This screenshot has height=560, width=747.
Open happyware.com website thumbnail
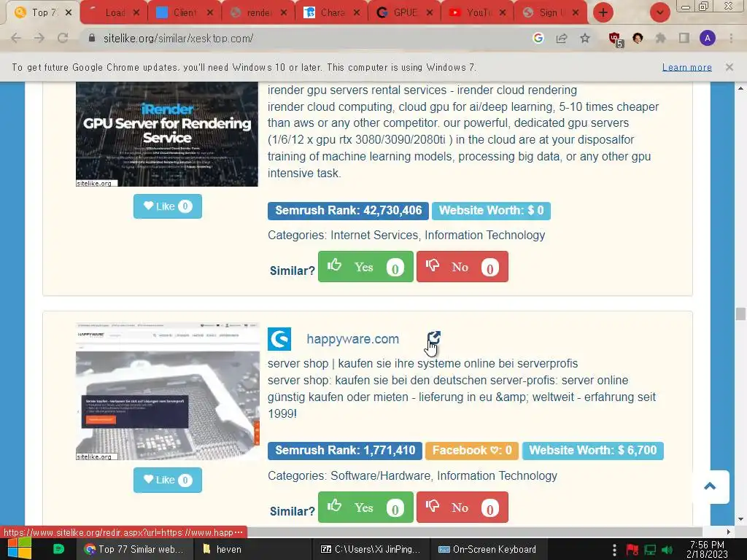[168, 392]
